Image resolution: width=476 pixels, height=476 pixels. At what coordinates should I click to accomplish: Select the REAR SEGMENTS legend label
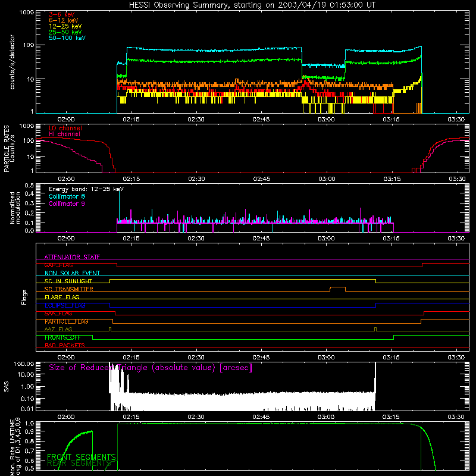click(79, 464)
